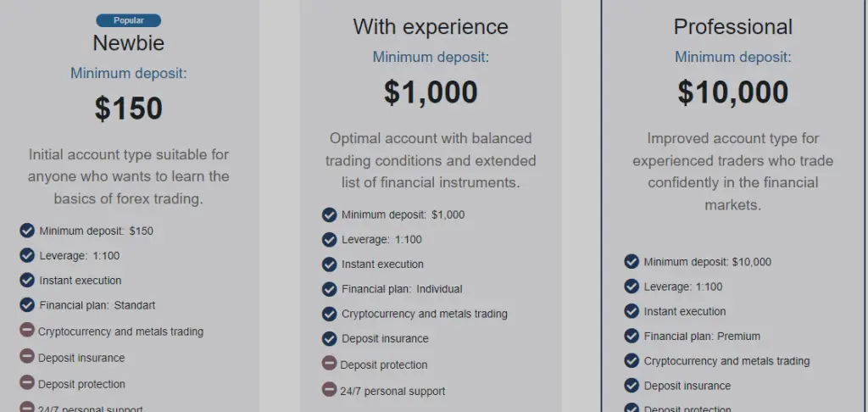
Task: Click minus icon beside With experience Deposit protection
Action: coord(330,364)
